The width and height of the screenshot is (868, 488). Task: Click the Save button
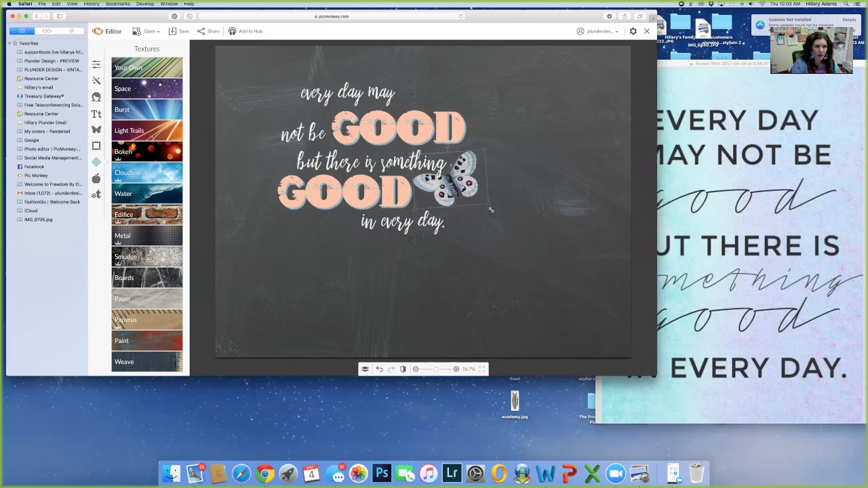pyautogui.click(x=179, y=31)
